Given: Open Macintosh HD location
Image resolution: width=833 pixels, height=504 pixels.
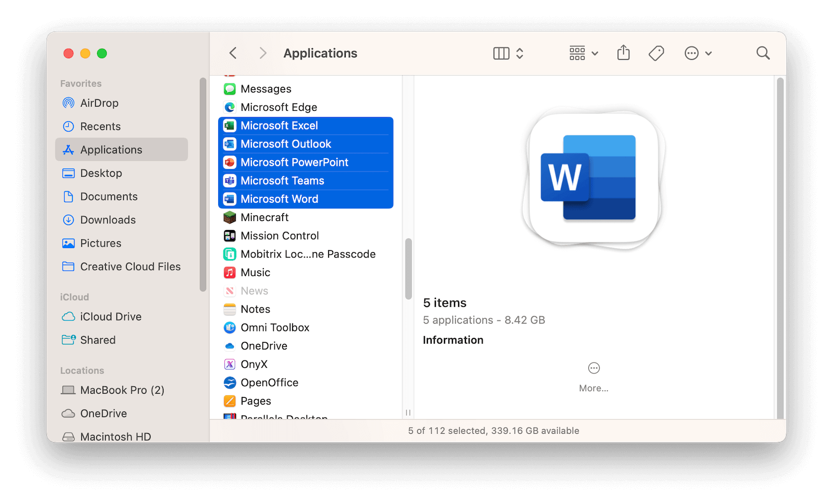Looking at the screenshot, I should click(121, 436).
